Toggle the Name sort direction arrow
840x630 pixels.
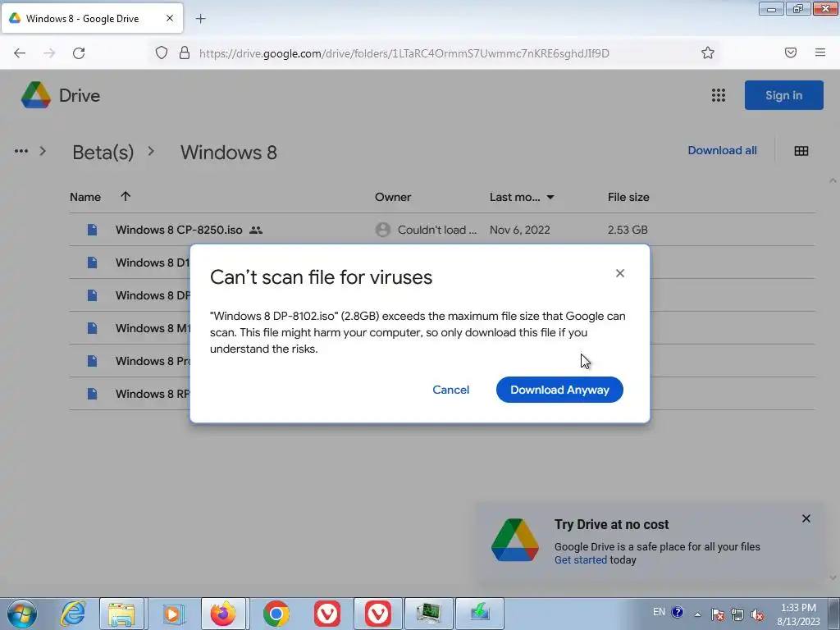click(126, 196)
